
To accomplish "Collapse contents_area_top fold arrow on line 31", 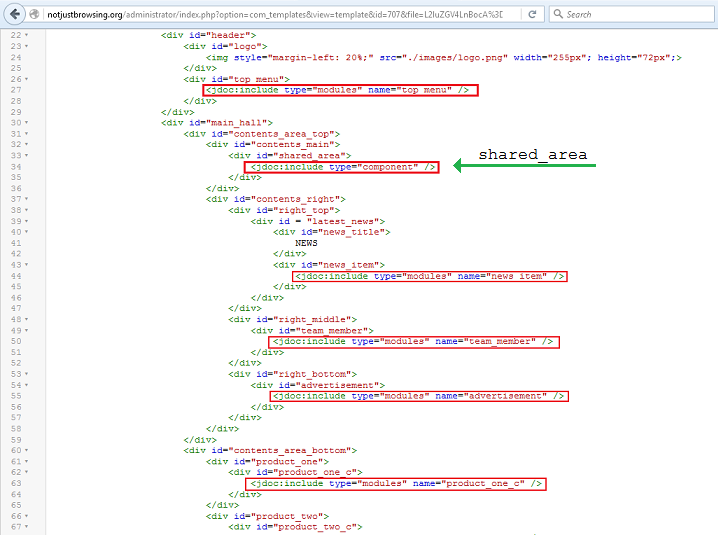I will [x=26, y=133].
